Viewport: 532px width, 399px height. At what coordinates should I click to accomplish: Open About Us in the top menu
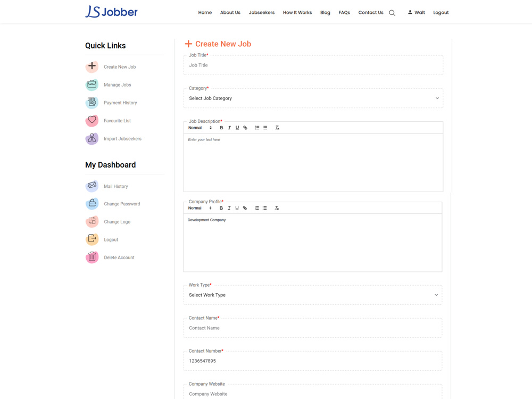click(x=230, y=13)
